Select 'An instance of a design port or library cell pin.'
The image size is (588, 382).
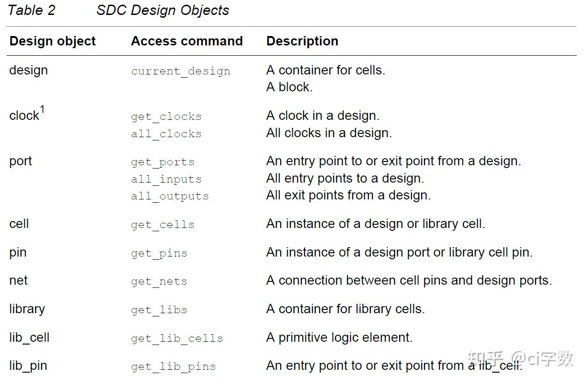point(400,252)
